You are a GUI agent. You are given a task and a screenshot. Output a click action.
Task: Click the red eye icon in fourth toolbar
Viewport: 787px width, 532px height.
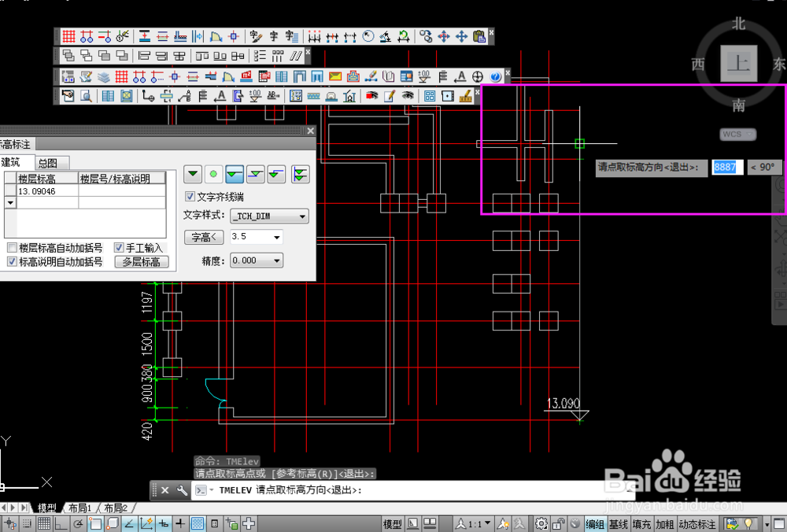pos(371,95)
